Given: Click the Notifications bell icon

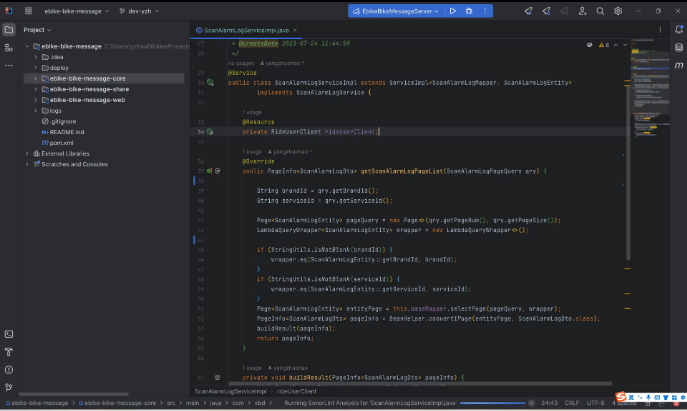Looking at the screenshot, I should (678, 30).
